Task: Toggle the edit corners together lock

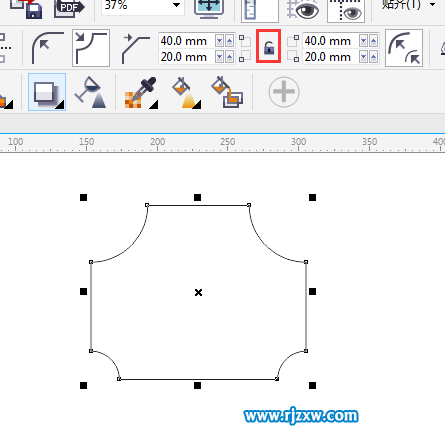Action: (x=269, y=46)
